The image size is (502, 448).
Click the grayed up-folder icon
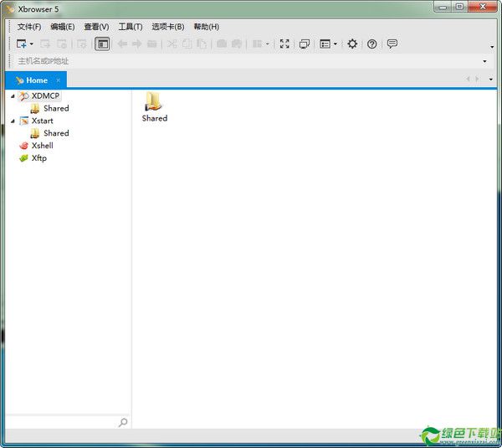tap(152, 44)
